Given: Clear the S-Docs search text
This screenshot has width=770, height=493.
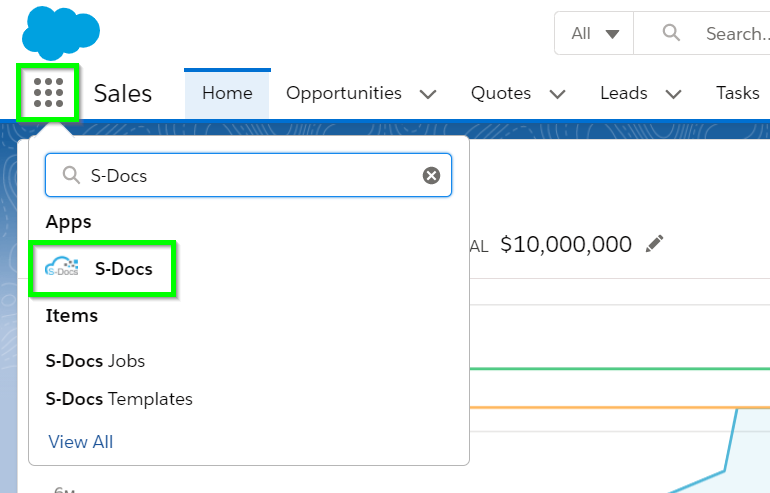Looking at the screenshot, I should [x=431, y=175].
